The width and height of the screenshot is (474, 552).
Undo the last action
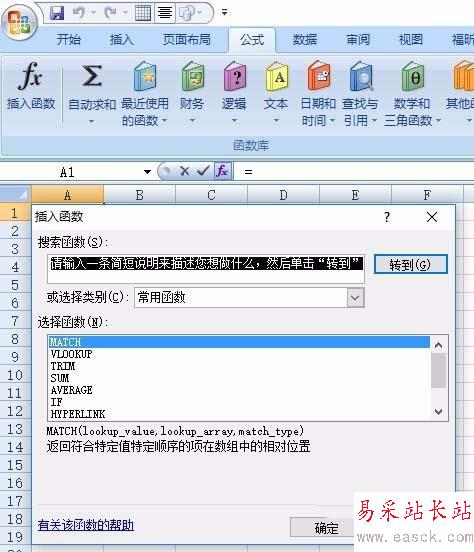[x=79, y=13]
